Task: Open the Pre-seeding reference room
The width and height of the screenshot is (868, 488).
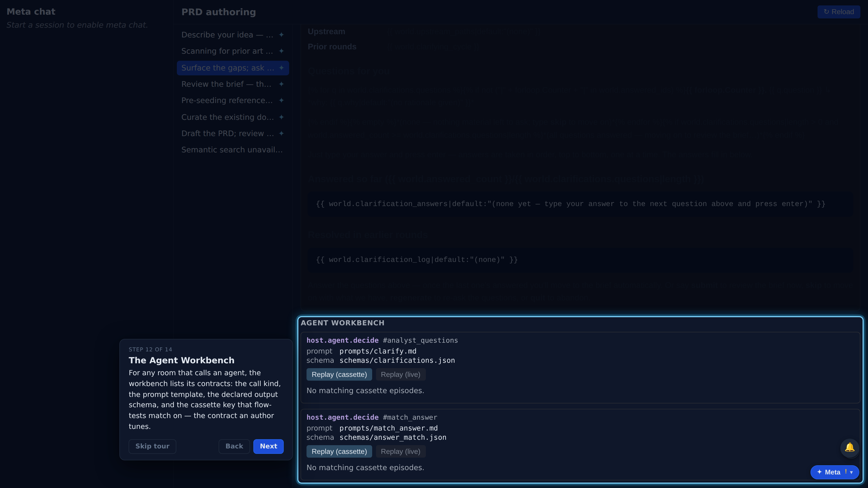Action: (x=232, y=100)
